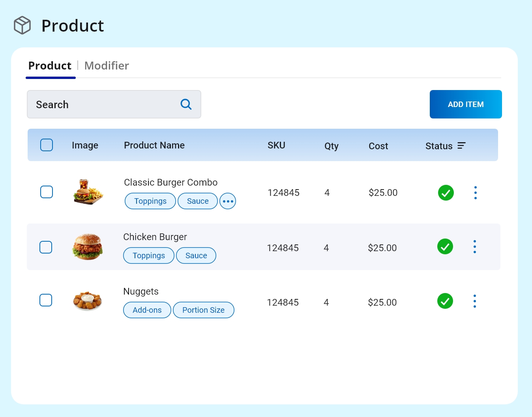
Task: Click the green status checkmark for Nuggets
Action: point(445,301)
